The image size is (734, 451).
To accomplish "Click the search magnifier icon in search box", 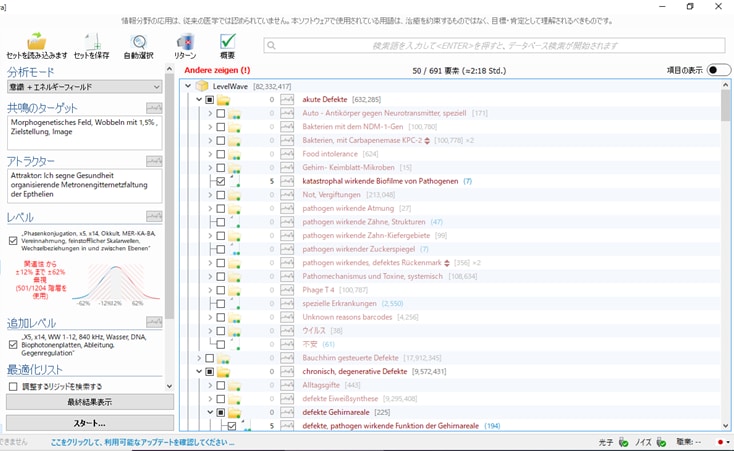I will point(271,45).
